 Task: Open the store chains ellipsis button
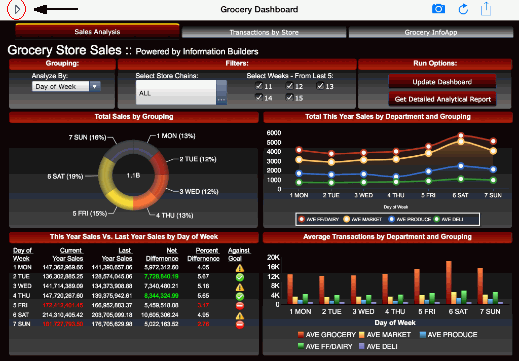tap(222, 100)
